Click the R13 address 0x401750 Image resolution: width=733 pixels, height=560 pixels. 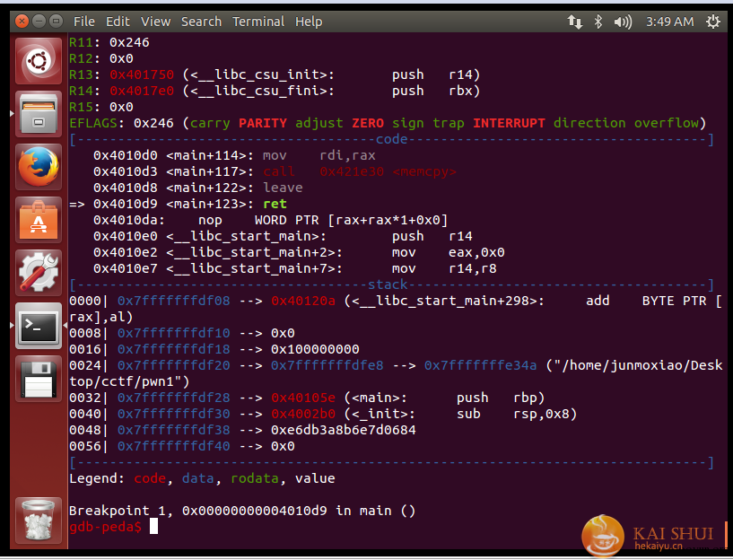pos(142,74)
